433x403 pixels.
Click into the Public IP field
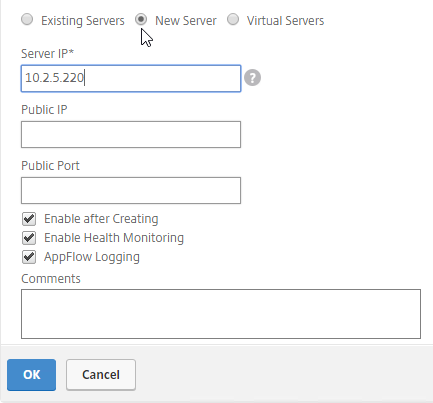(131, 134)
